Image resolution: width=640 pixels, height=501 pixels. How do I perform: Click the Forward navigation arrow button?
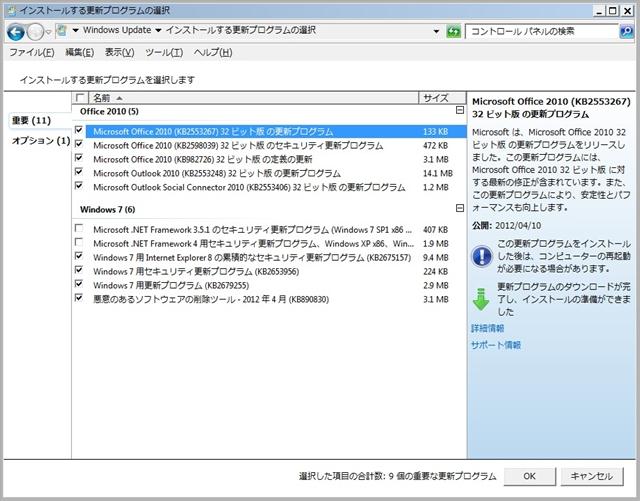click(35, 32)
